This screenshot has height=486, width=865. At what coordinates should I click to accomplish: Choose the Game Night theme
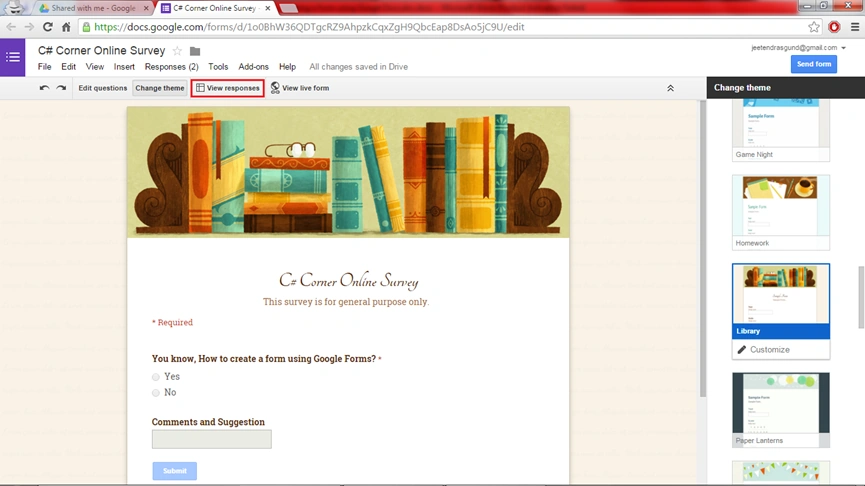pos(781,130)
